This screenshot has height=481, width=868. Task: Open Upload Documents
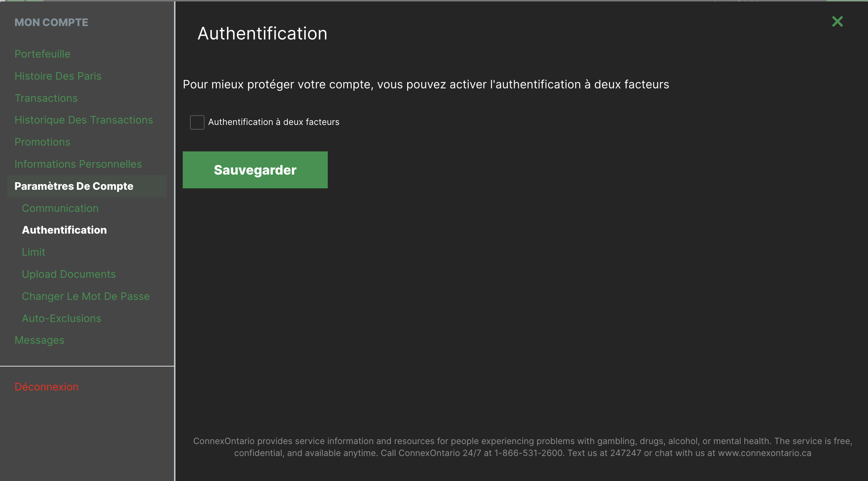[x=69, y=274]
